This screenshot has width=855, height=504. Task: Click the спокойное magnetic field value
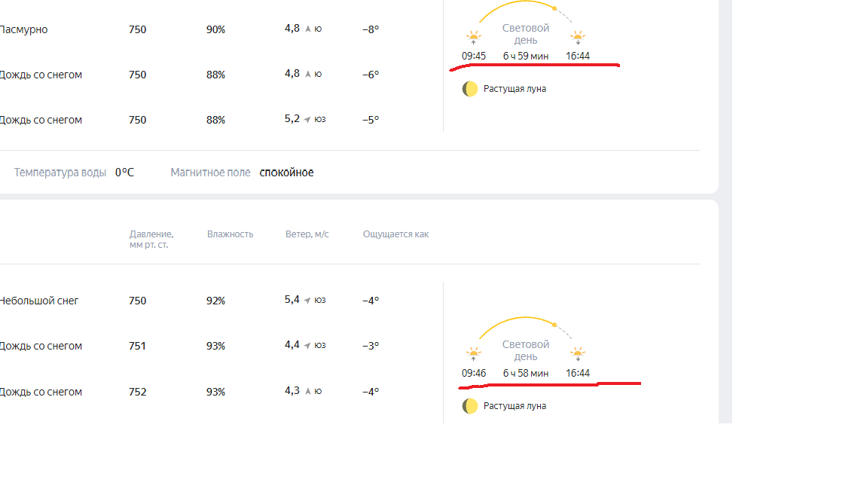287,173
